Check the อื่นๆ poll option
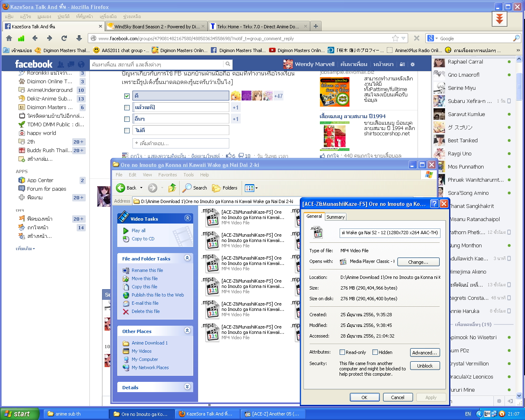 tap(127, 119)
